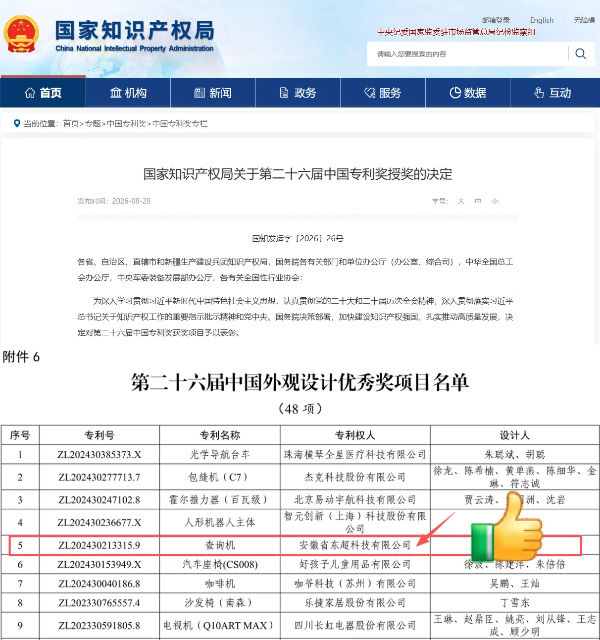
Task: Click patent number ZL202430247102.8
Action: 99,500
